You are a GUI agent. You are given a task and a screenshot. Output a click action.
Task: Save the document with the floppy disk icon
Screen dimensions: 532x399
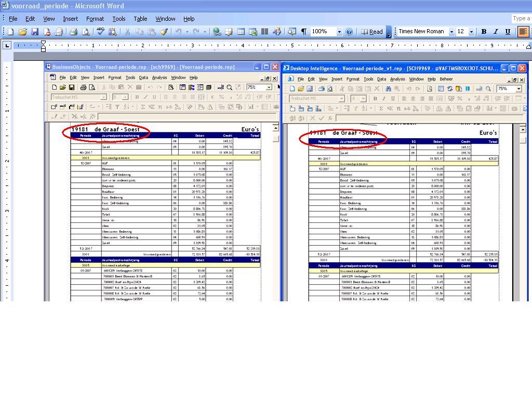(x=35, y=32)
